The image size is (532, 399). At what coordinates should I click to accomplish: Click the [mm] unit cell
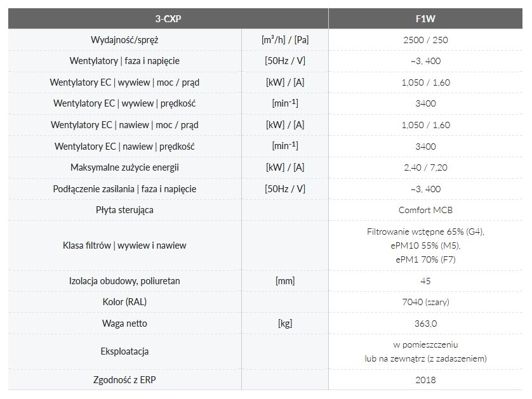[285, 281]
